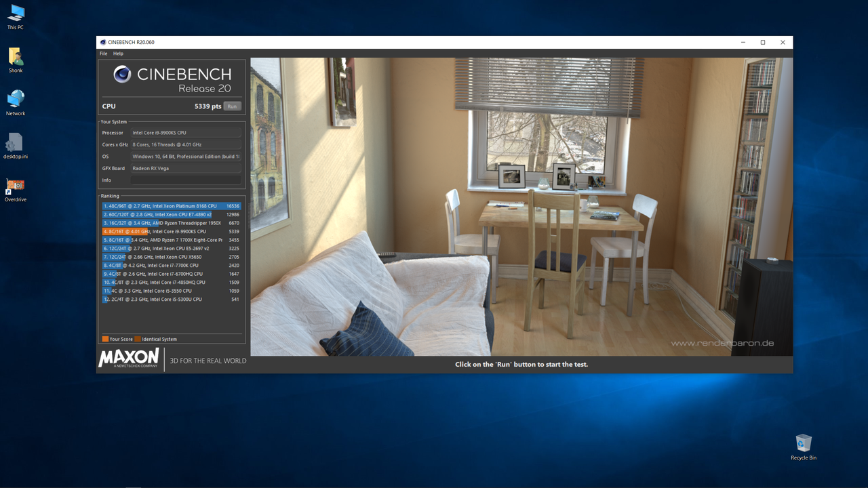Click the Cinebench title bar app icon
Image resolution: width=868 pixels, height=488 pixels.
coord(103,42)
